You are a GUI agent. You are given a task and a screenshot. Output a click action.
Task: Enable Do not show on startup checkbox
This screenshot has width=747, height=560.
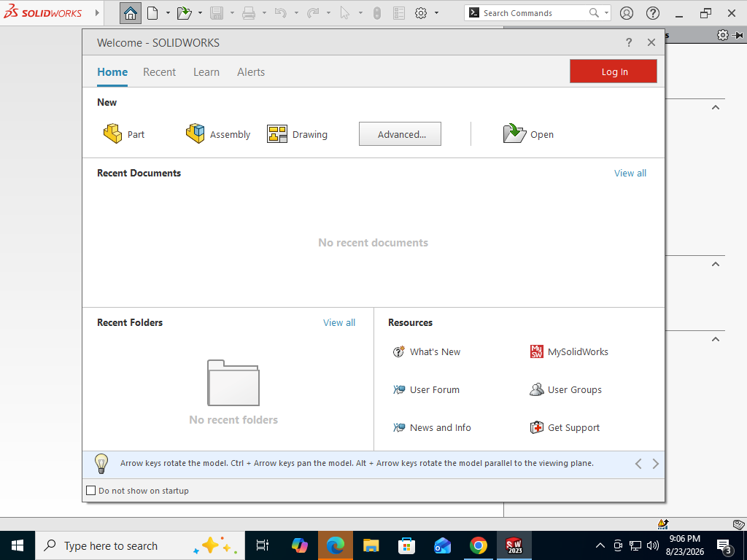pyautogui.click(x=91, y=490)
